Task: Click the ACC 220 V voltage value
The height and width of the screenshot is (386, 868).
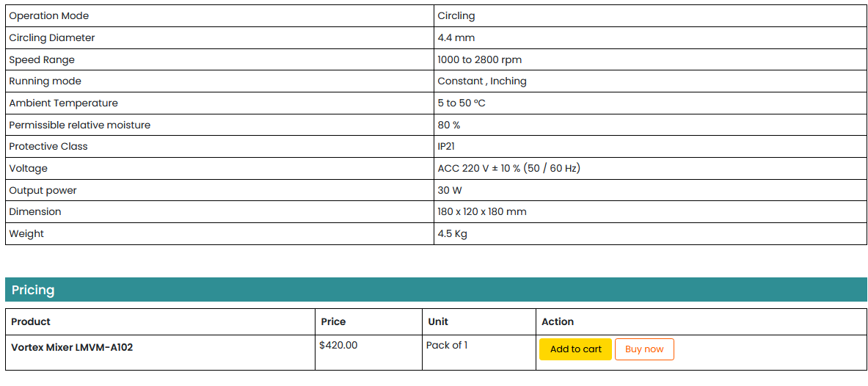Action: (x=508, y=169)
